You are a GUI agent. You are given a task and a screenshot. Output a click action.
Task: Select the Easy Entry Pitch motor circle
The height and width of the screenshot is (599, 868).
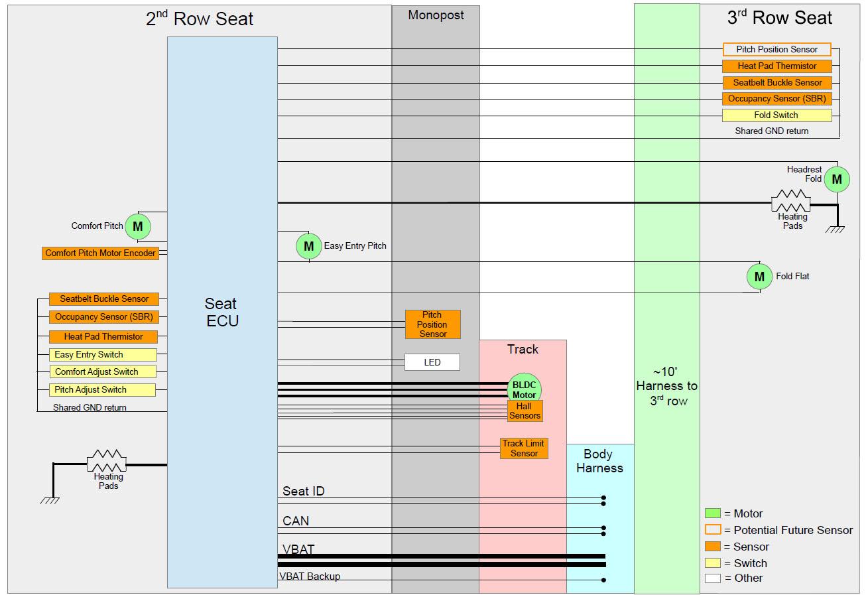point(308,246)
